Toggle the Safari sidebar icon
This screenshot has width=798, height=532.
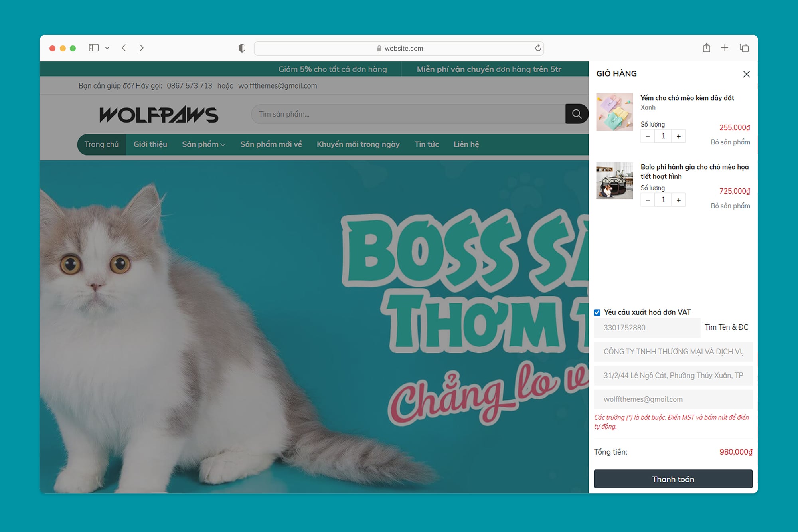point(94,48)
